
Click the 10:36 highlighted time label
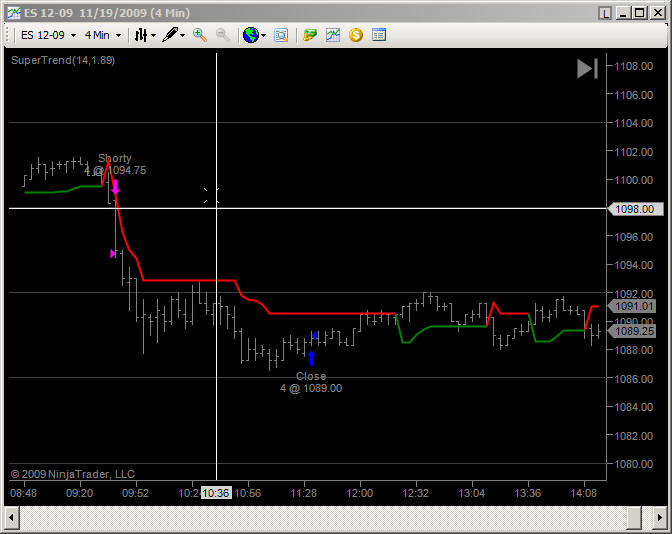pos(216,493)
